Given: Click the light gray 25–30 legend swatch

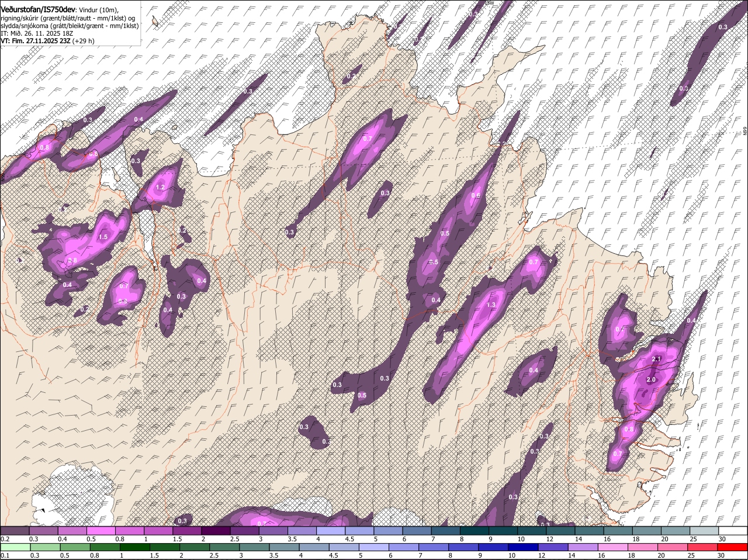Looking at the screenshot, I should (x=704, y=530).
